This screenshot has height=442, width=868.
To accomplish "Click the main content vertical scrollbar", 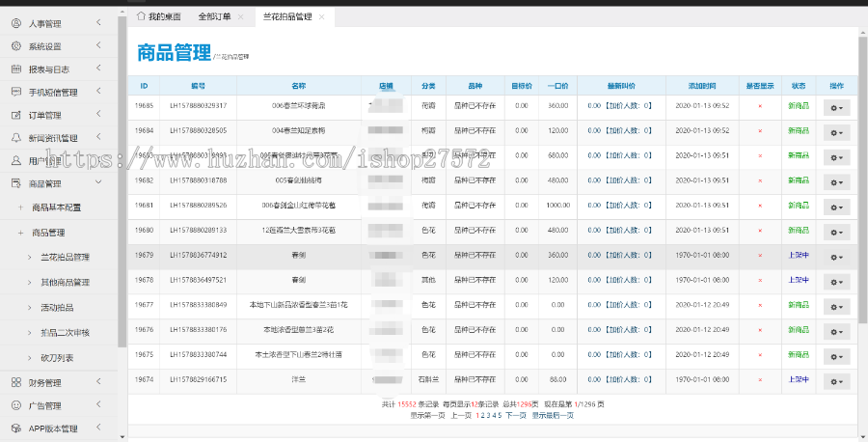I will pos(862,182).
